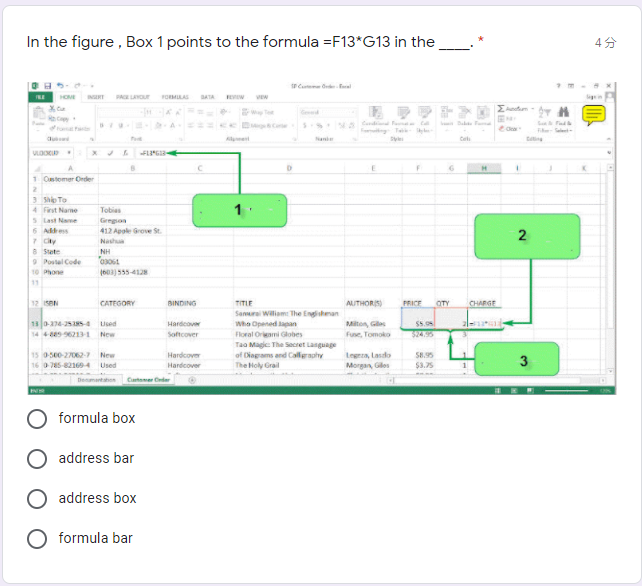This screenshot has width=642, height=586.
Task: Click the Cancel X beside the formula bar
Action: [95, 153]
